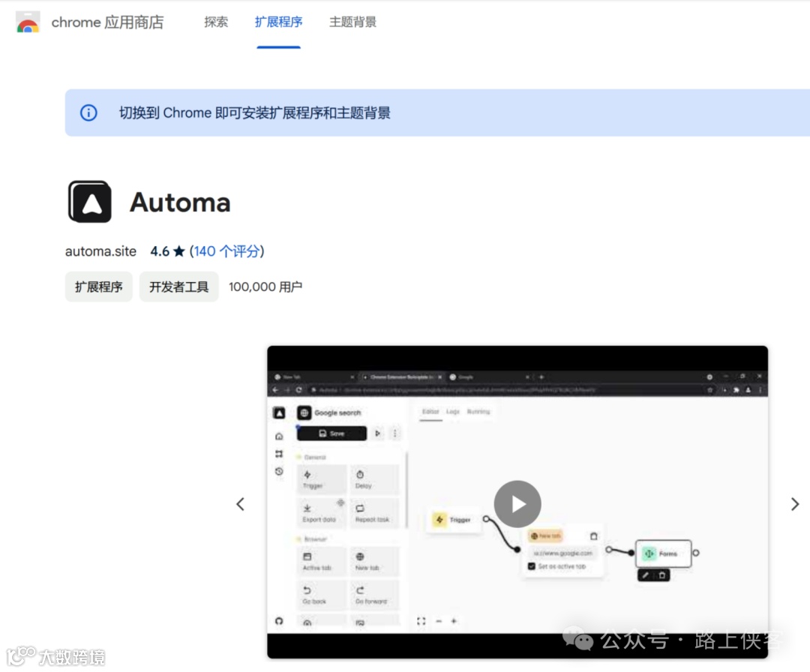The height and width of the screenshot is (672, 810).
Task: Click the 开发者工具 category chip
Action: (x=178, y=286)
